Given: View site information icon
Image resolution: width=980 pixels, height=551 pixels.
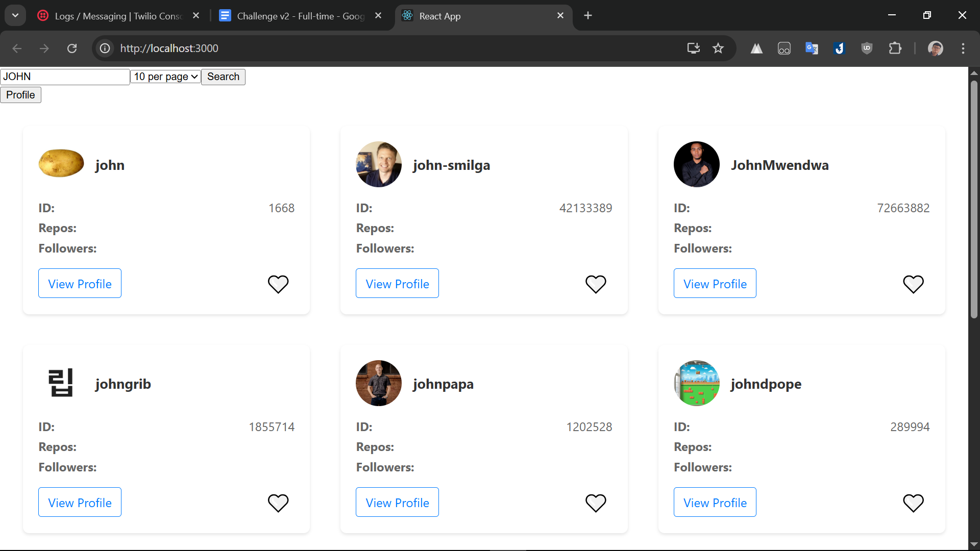Looking at the screenshot, I should coord(105,48).
